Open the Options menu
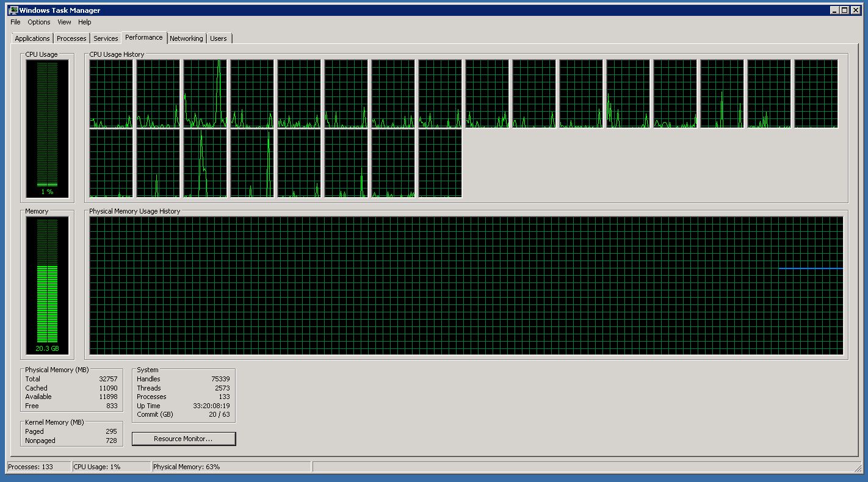Viewport: 868px width, 482px height. click(x=39, y=22)
